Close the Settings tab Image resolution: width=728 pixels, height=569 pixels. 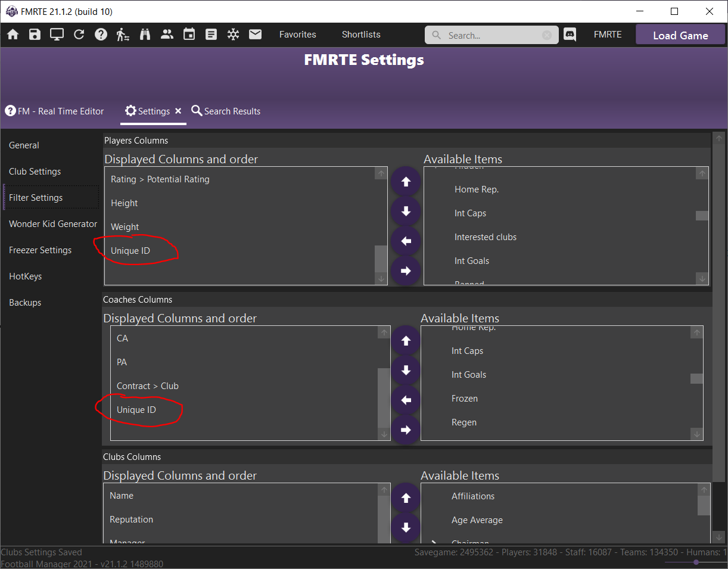(x=178, y=111)
